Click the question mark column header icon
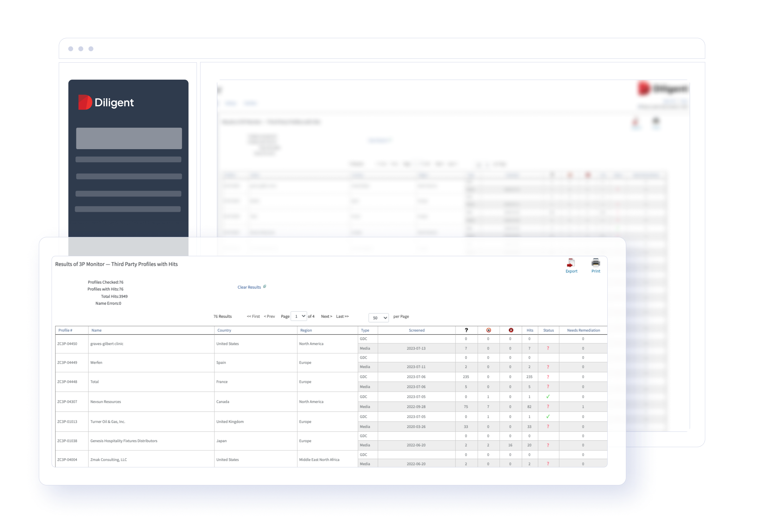Screen dimensions: 764x532 pos(466,330)
